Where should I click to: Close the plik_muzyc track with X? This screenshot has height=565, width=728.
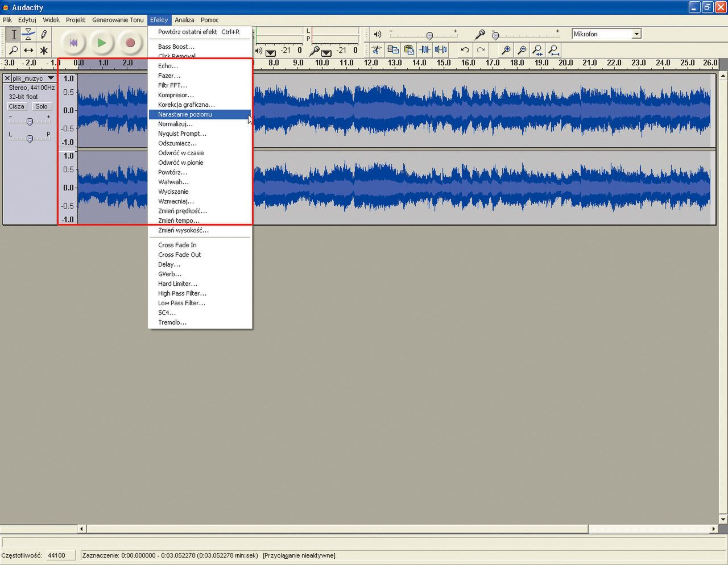tap(7, 78)
